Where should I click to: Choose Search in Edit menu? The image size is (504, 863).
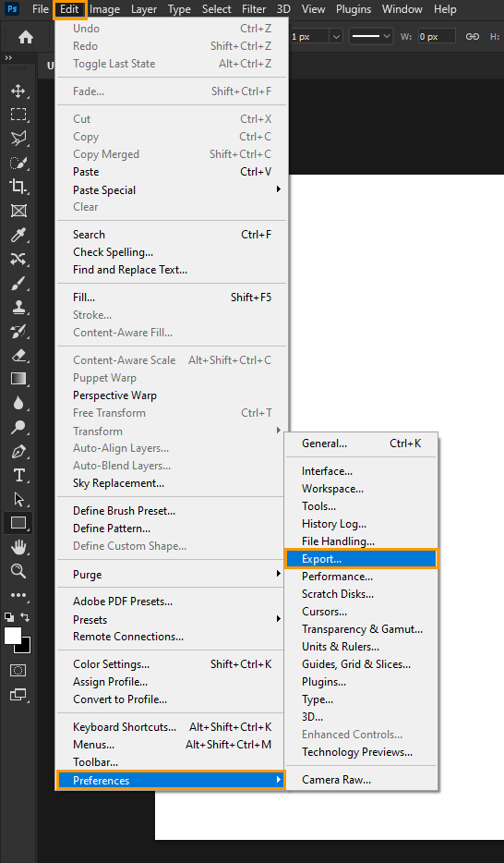click(172, 235)
